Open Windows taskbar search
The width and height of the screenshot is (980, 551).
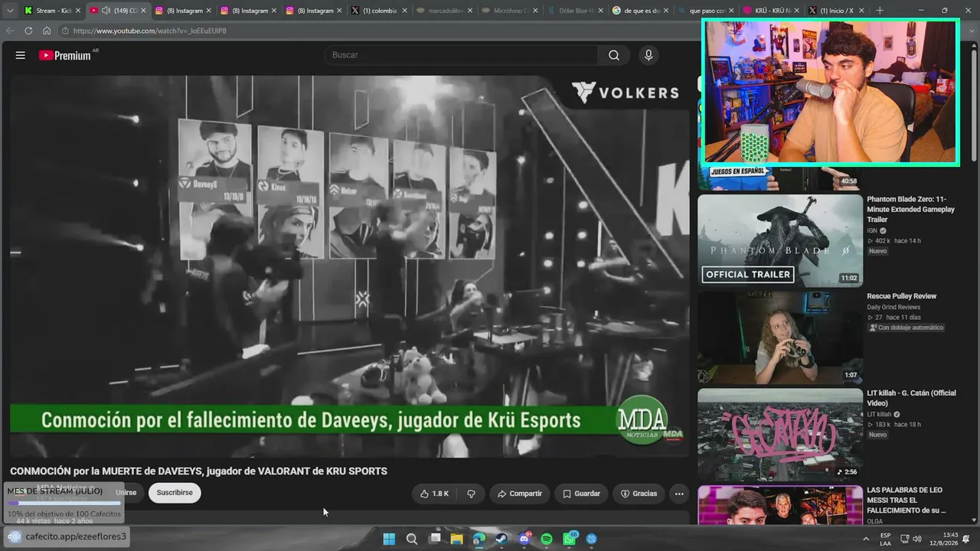tap(412, 539)
